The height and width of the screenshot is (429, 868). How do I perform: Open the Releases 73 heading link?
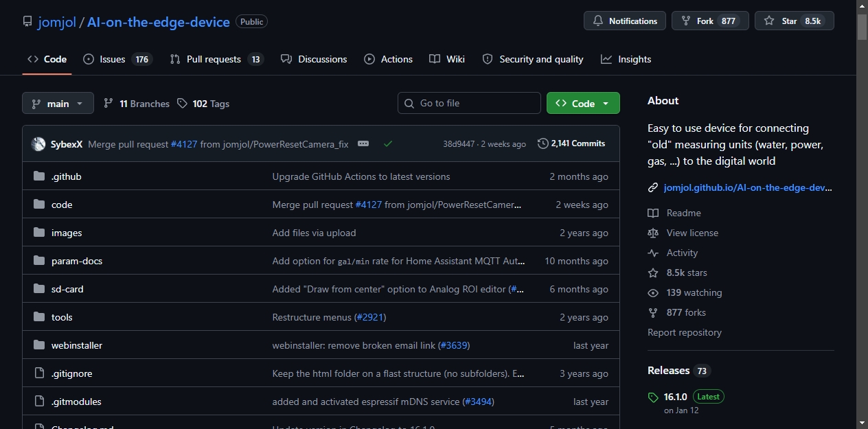click(678, 371)
